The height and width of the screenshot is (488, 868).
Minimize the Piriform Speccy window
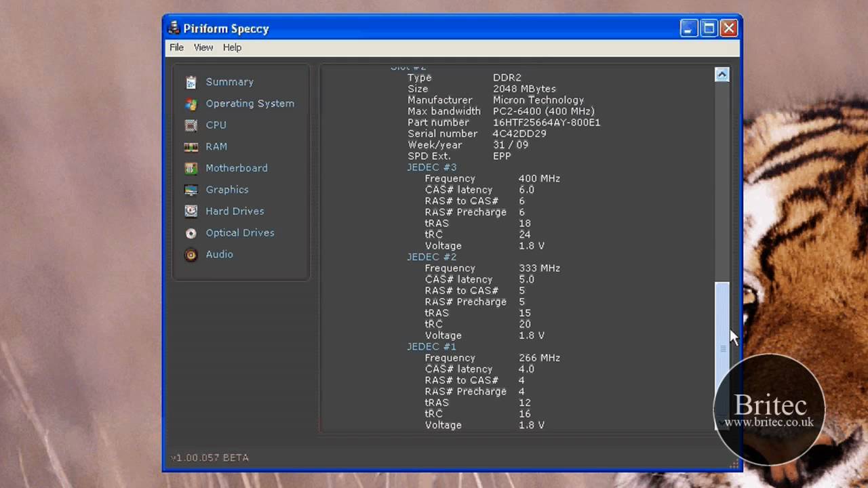(x=689, y=28)
